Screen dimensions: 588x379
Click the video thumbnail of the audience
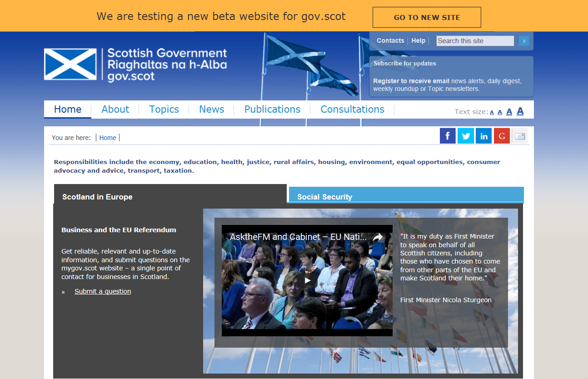(x=307, y=280)
